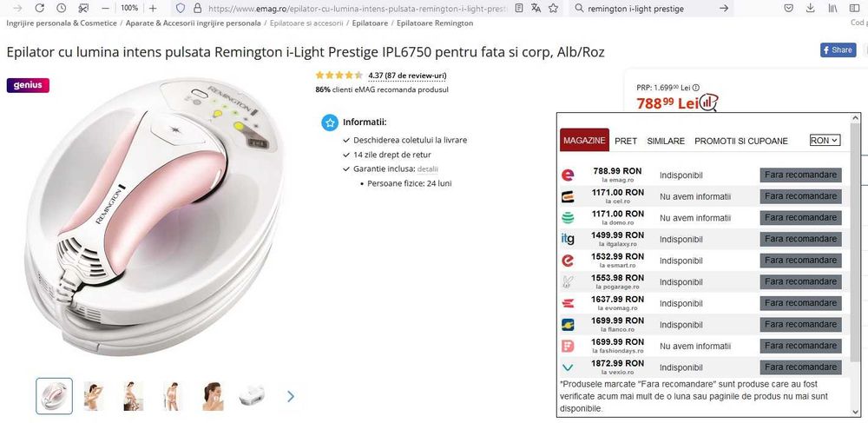Screen dimensions: 868x423
Task: Open browser history clock icon
Action: 62,8
